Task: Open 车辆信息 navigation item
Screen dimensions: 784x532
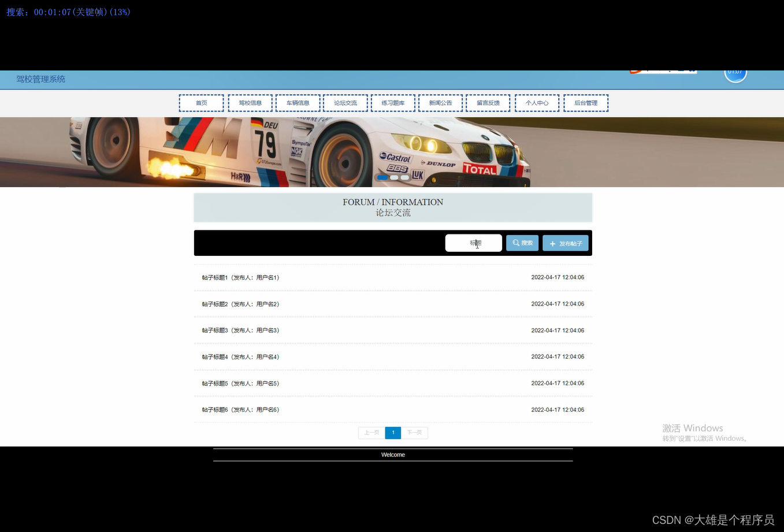Action: tap(298, 103)
